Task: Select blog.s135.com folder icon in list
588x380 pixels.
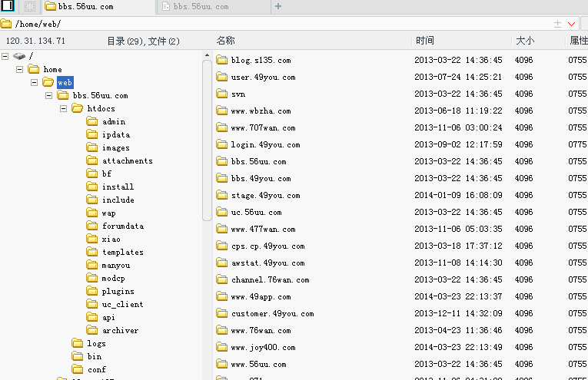Action: [x=221, y=60]
